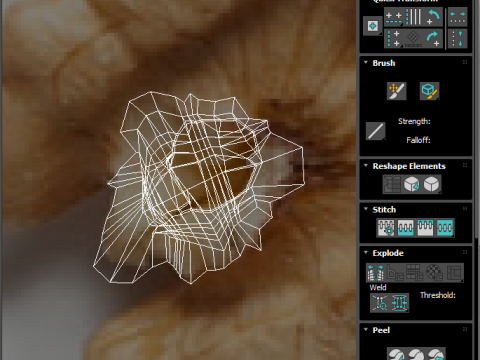Image resolution: width=480 pixels, height=360 pixels.
Task: Click the 'Weld' label in Explode
Action: tap(378, 287)
